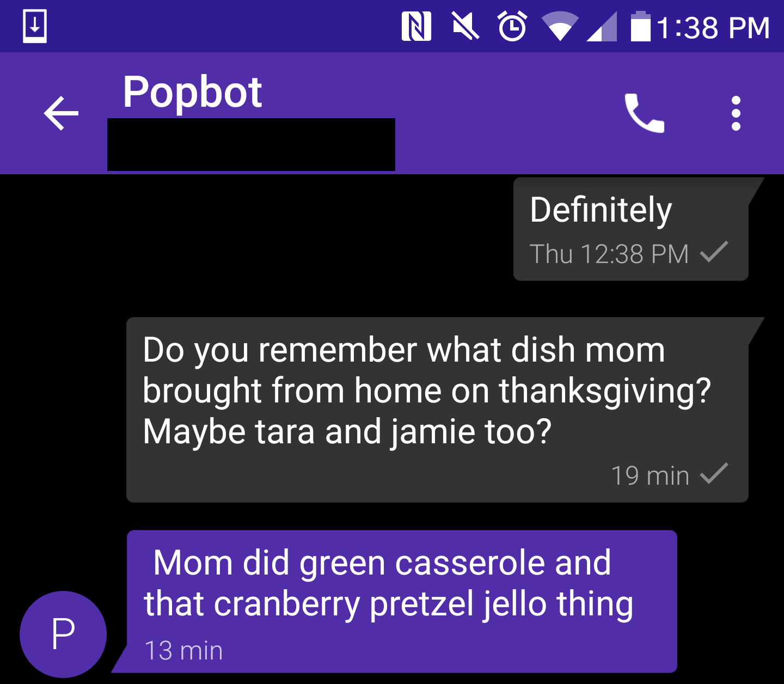Tap the checkmark next to 19 min
784x684 pixels.
[714, 474]
